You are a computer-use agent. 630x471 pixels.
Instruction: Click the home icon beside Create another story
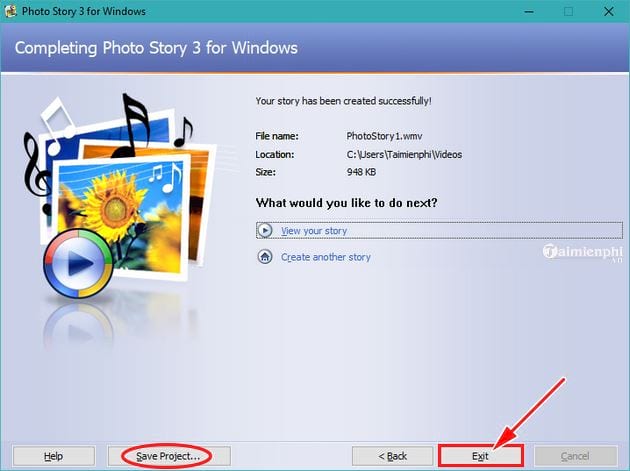[x=265, y=256]
